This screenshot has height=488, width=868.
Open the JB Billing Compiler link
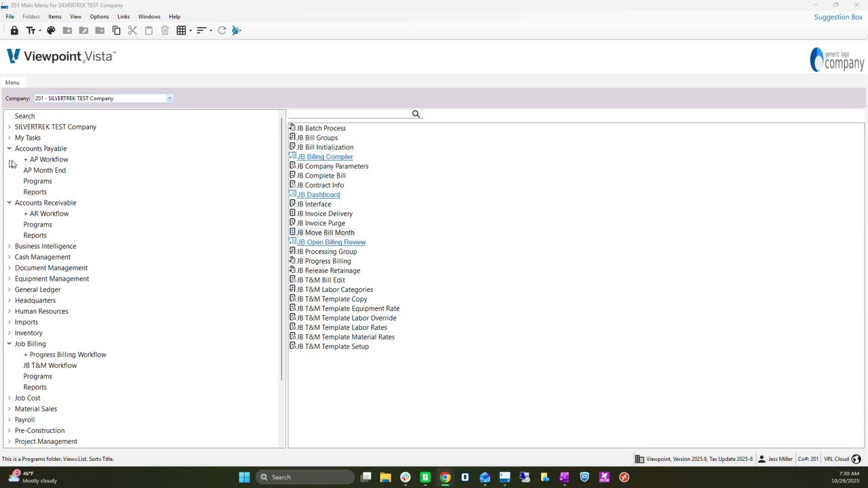click(x=325, y=157)
